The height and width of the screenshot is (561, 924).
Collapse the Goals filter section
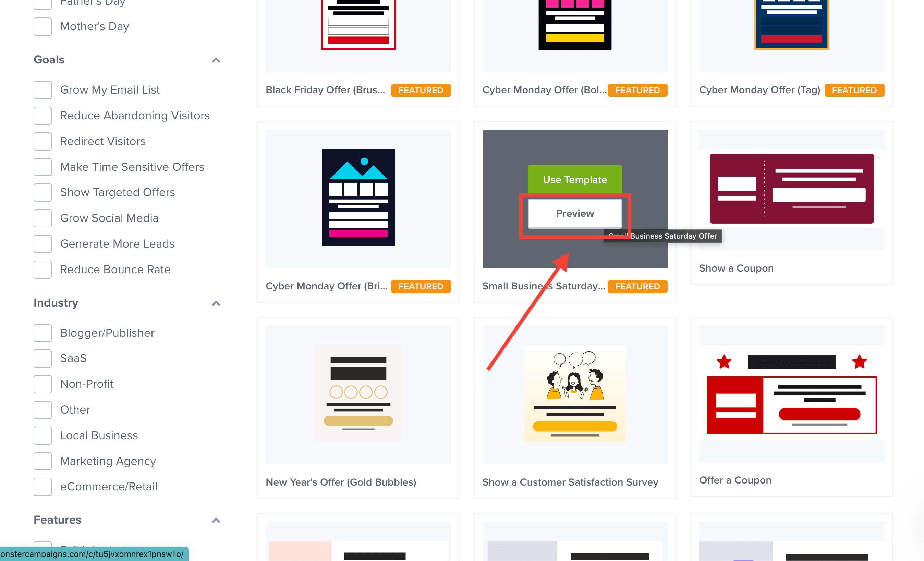pos(216,60)
